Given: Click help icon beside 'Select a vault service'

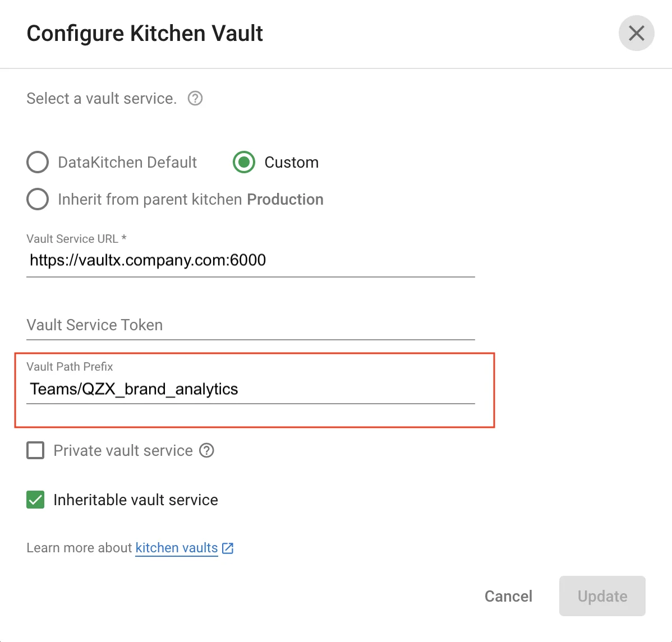Looking at the screenshot, I should tap(195, 99).
